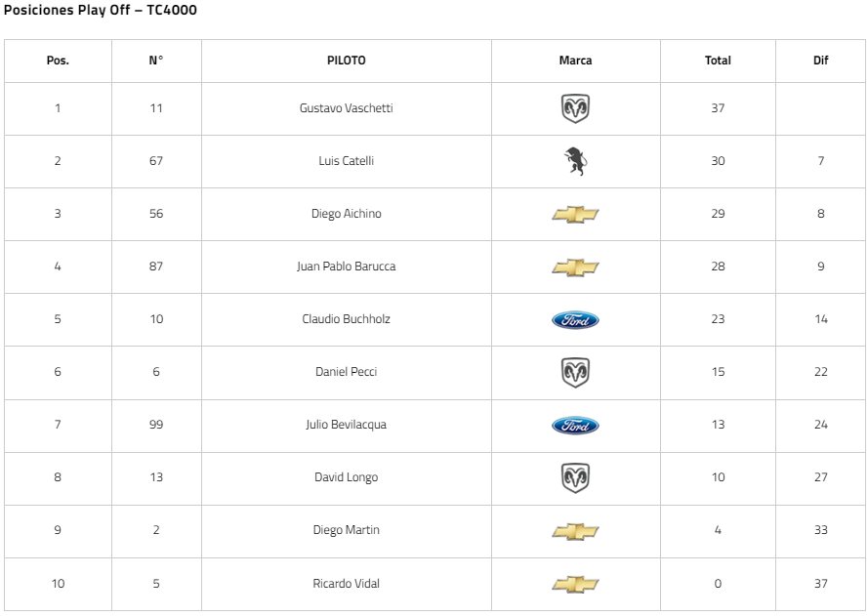868x616 pixels.
Task: Click the Dif column header
Action: [820, 61]
